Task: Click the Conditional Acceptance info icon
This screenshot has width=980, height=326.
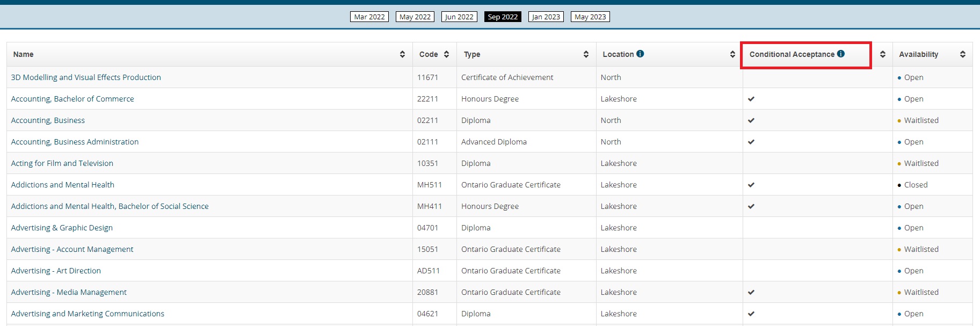Action: (x=841, y=54)
